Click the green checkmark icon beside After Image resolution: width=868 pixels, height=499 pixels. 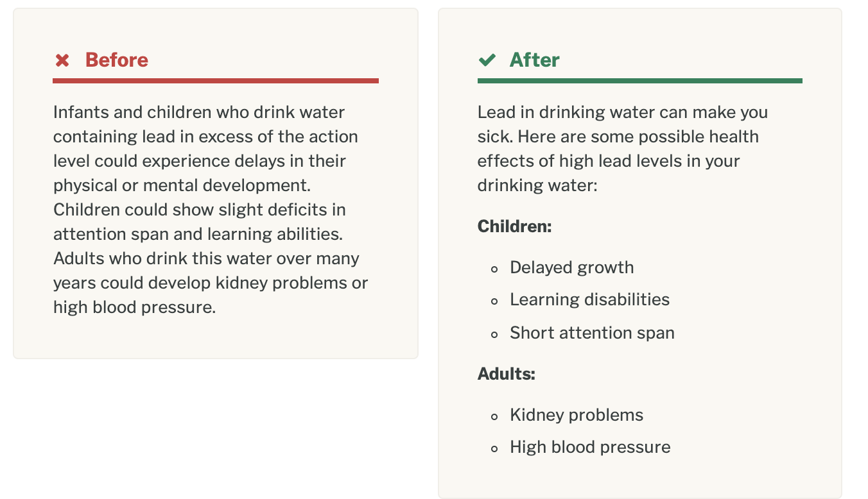point(487,60)
